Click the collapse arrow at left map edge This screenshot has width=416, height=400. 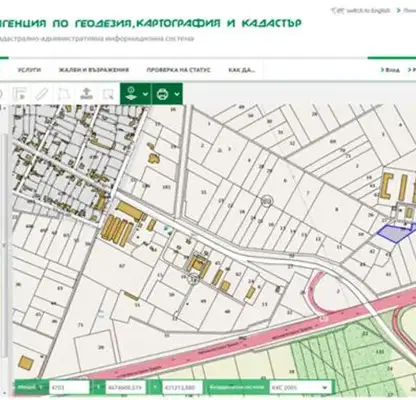(4, 245)
